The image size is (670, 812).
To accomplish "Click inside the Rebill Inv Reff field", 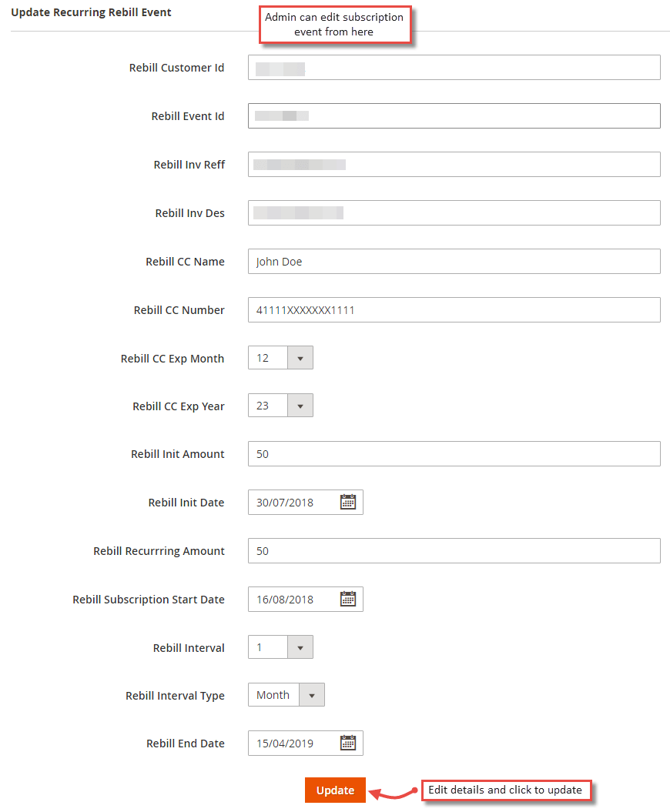I will coord(453,164).
